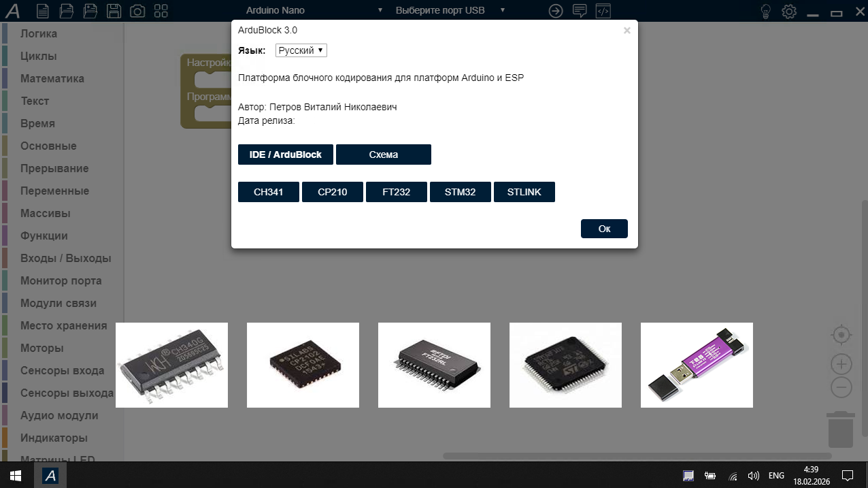
Task: Select the IDE / ArduBlock tab
Action: 286,154
